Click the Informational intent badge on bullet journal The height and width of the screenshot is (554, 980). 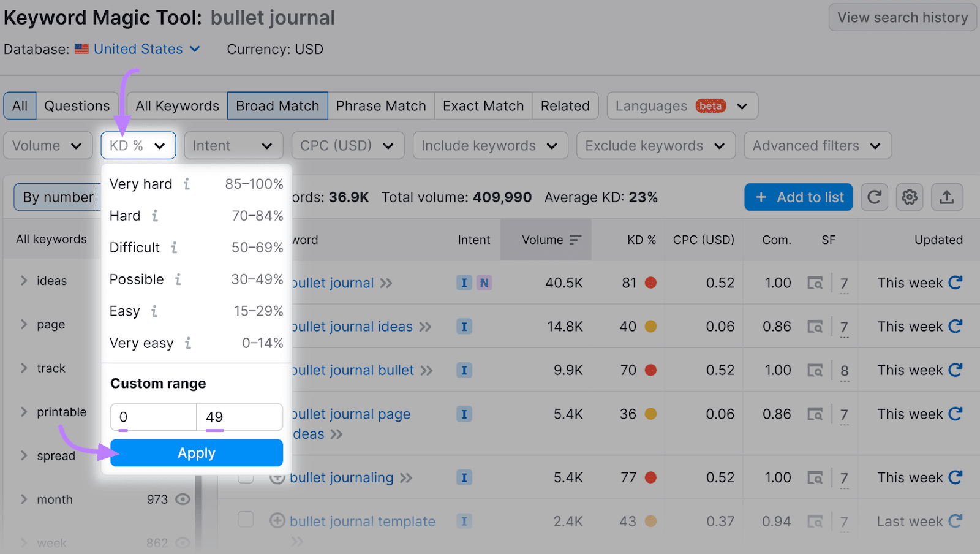click(464, 283)
